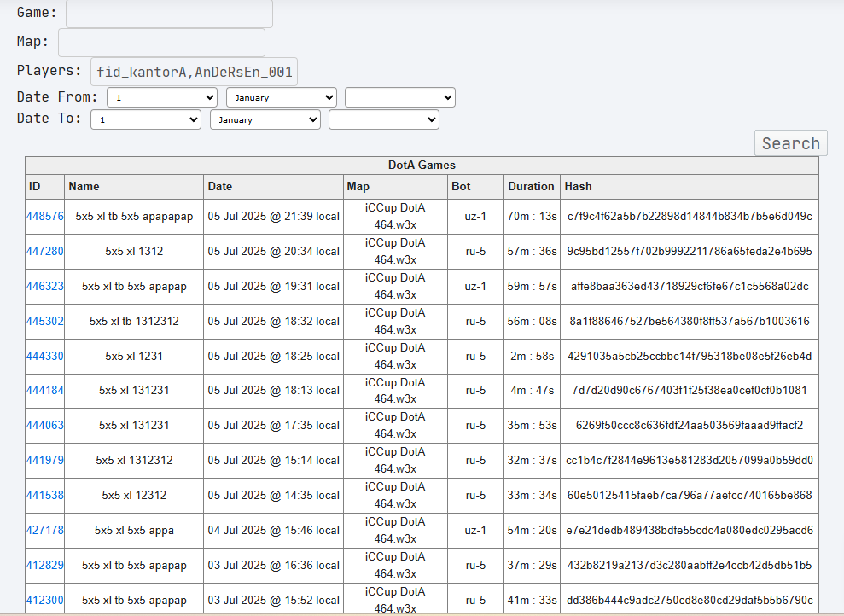Image resolution: width=844 pixels, height=616 pixels.
Task: Open the Date To year dropdown
Action: (384, 119)
